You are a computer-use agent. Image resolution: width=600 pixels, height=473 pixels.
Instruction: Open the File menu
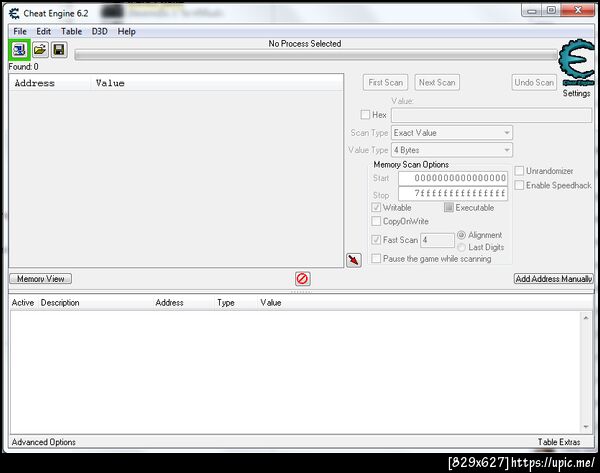tap(20, 31)
